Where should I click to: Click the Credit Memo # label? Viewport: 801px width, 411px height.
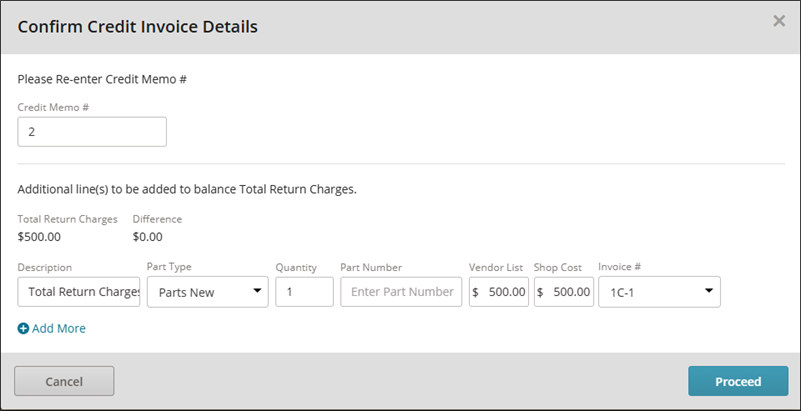53,106
